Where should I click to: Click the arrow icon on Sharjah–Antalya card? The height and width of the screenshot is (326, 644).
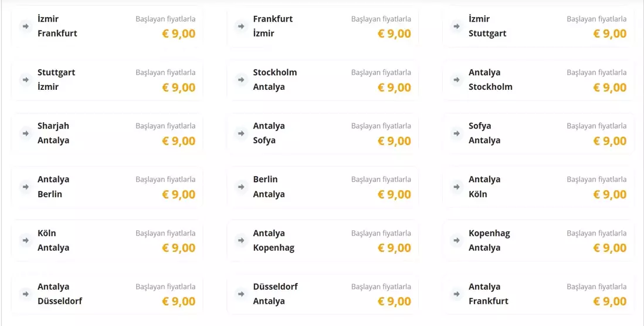25,133
